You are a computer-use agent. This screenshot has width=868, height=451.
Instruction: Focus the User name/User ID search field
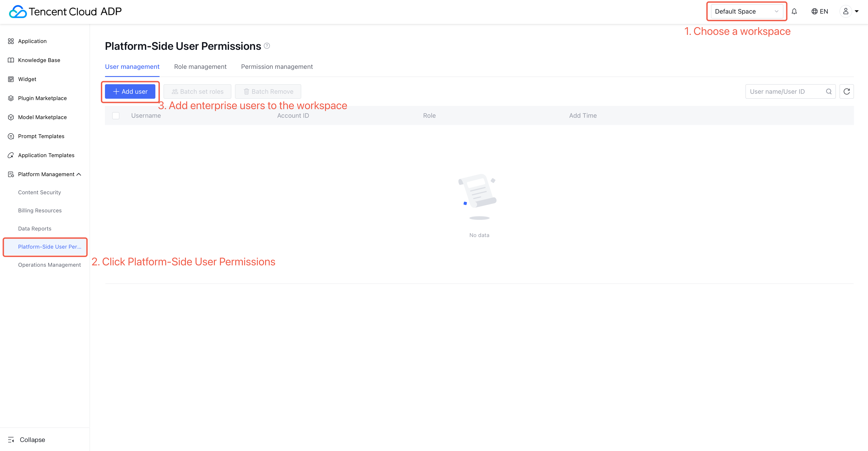pyautogui.click(x=785, y=91)
